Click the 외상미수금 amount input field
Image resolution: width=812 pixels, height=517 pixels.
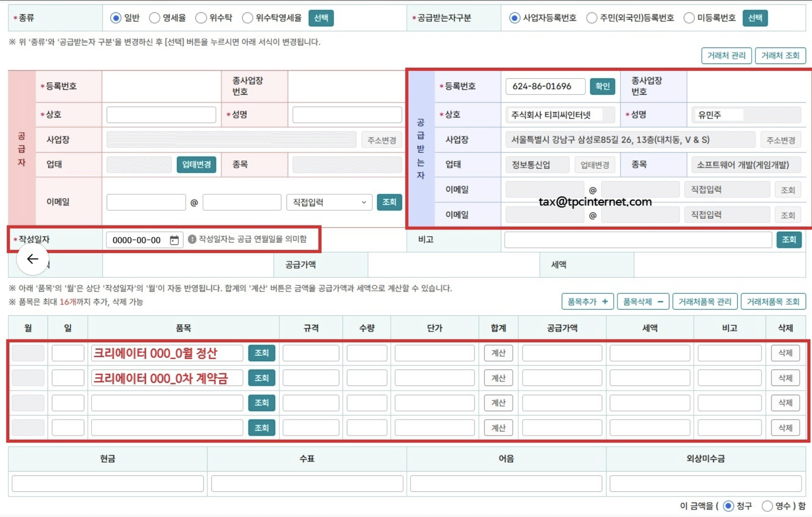point(705,483)
